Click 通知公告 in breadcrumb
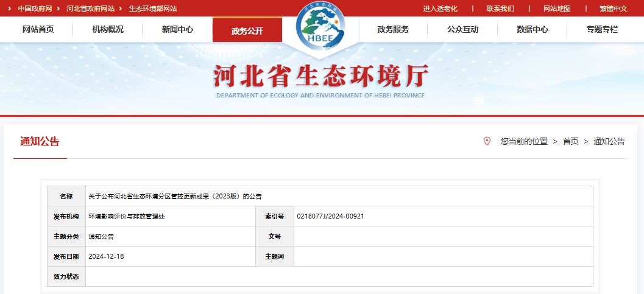Image resolution: width=644 pixels, height=294 pixels. click(609, 141)
